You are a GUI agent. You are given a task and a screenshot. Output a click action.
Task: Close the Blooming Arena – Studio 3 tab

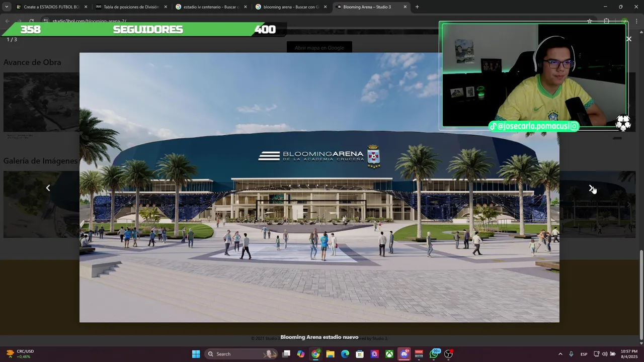405,7
